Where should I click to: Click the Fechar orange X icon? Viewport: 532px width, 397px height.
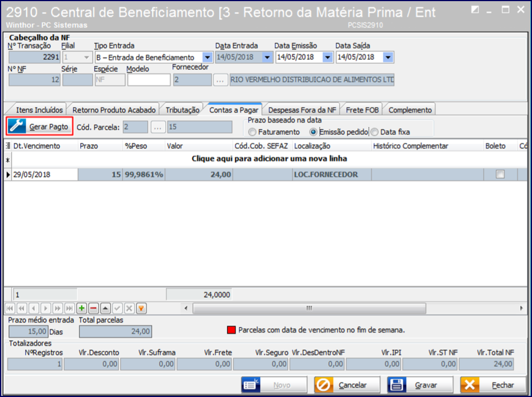pyautogui.click(x=470, y=385)
